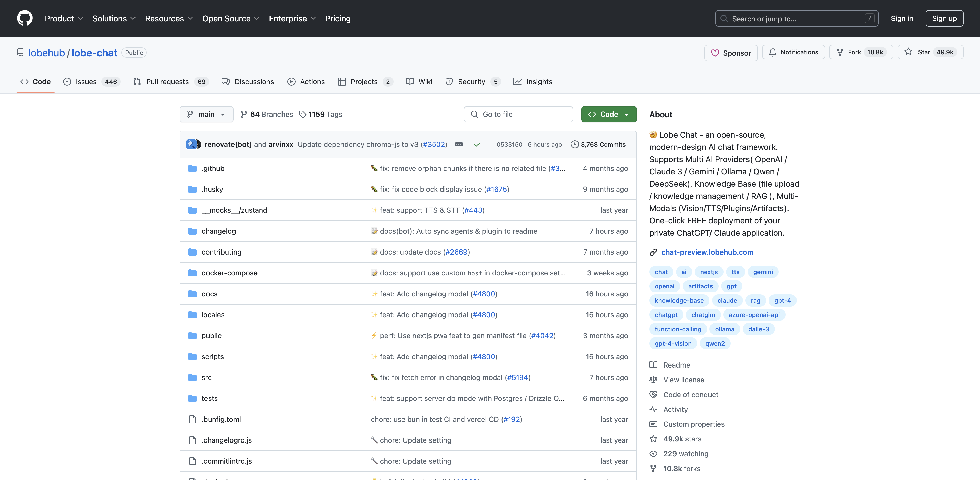Image resolution: width=980 pixels, height=480 pixels.
Task: Click the Activity pulse icon
Action: (x=653, y=409)
